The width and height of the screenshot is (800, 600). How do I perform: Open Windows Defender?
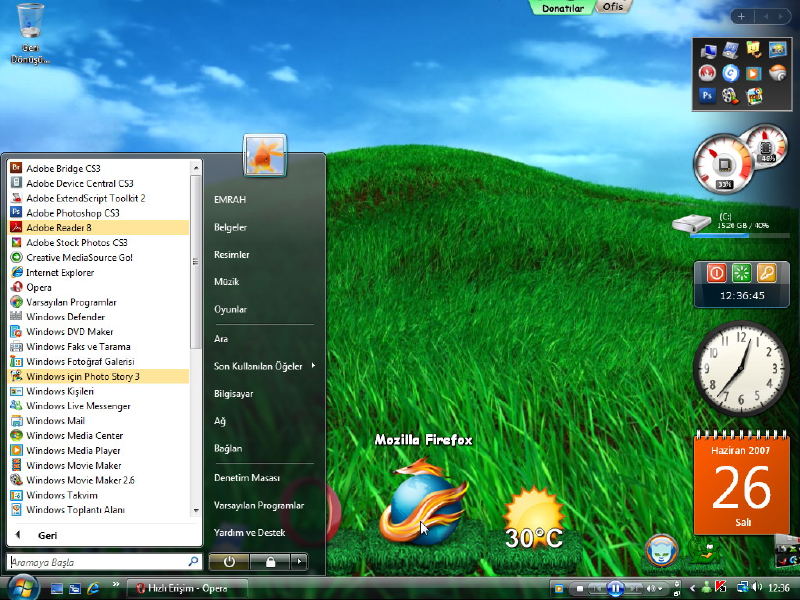(98, 317)
